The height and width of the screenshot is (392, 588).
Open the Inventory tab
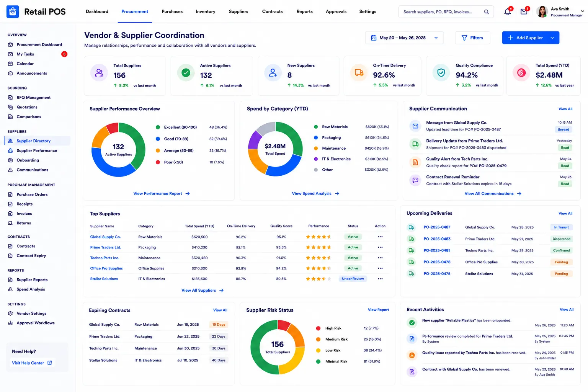(x=206, y=11)
